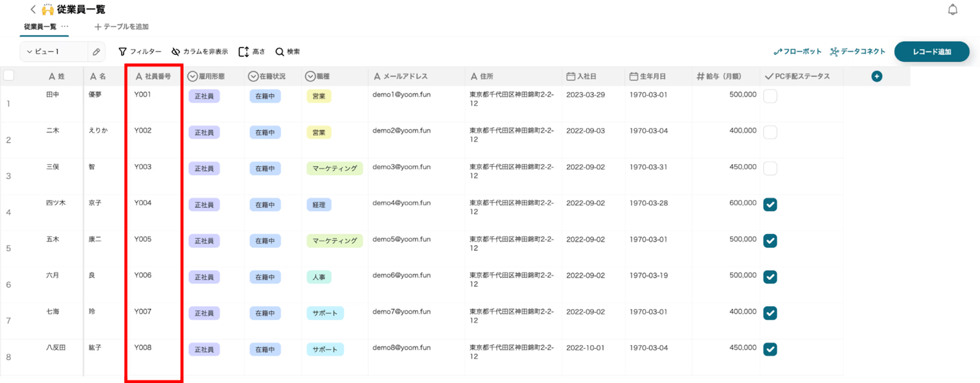
Task: Open the フィルター filter tool
Action: coord(140,51)
